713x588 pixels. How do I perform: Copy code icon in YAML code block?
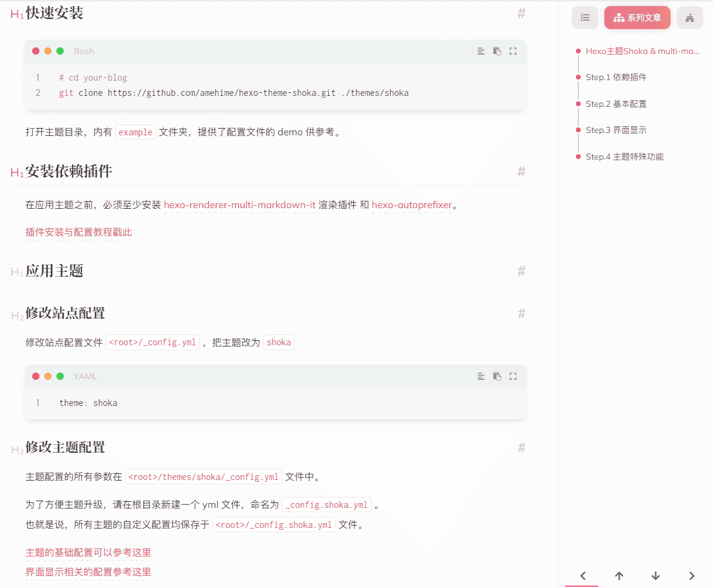(497, 376)
